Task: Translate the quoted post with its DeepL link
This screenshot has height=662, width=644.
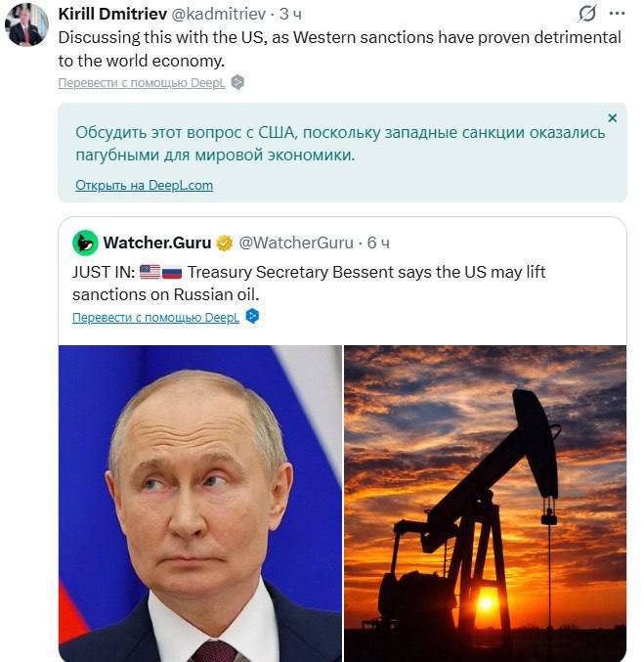Action: pyautogui.click(x=155, y=318)
